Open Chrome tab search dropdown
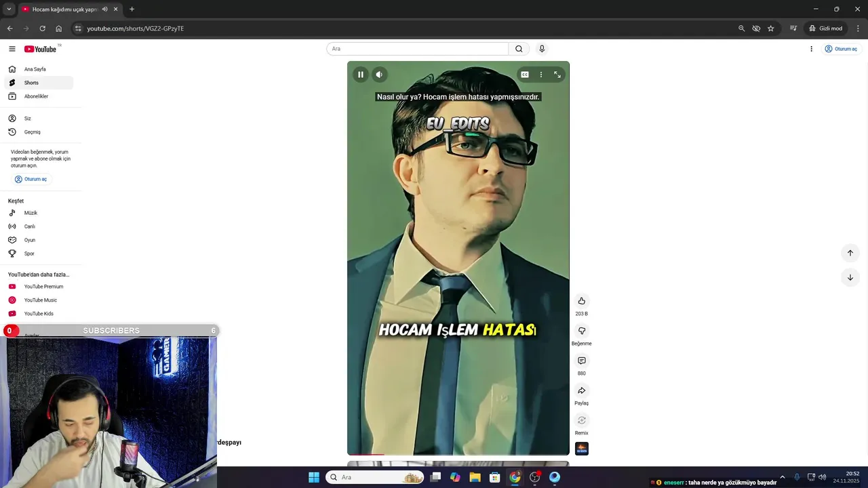868x488 pixels. pyautogui.click(x=8, y=9)
